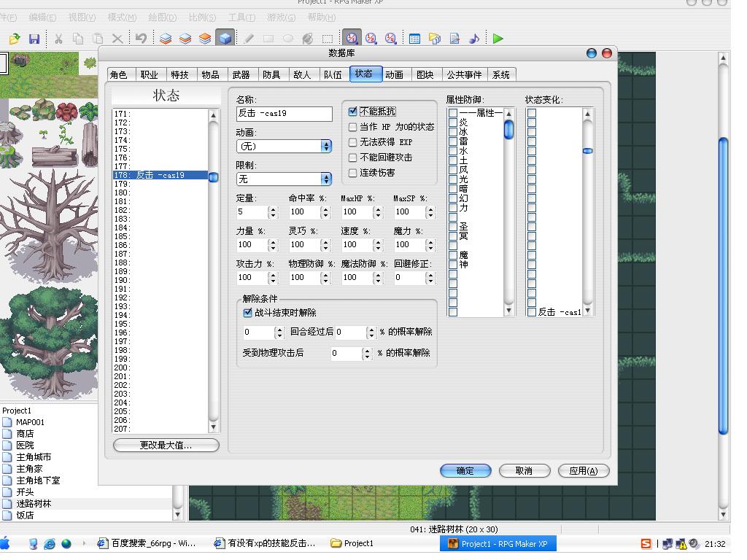Screen dimensions: 747x560
Task: Choose the Selection marquee tool
Action: point(328,39)
